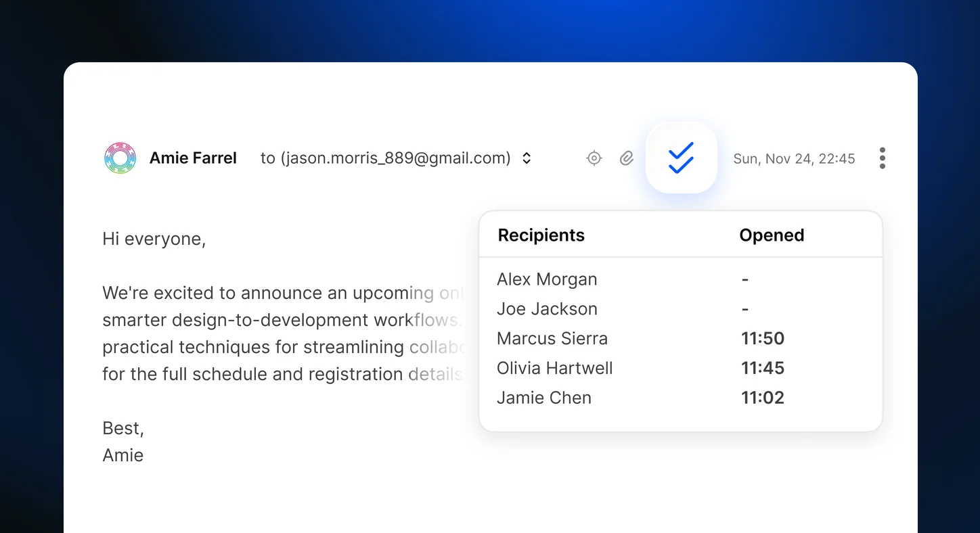
Task: Click the 'Hi everyone,' greeting line
Action: pos(154,239)
